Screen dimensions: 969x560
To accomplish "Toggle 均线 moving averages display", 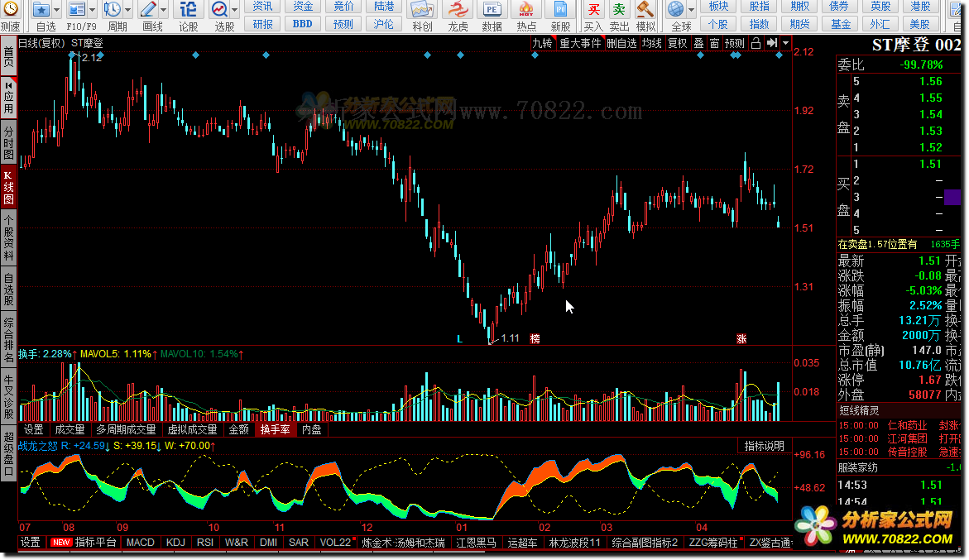I will [651, 43].
